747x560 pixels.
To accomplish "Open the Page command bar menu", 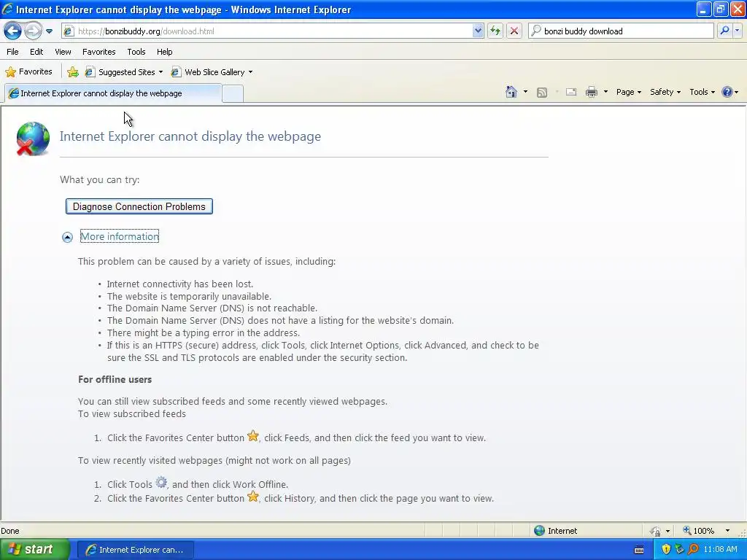I will click(628, 92).
